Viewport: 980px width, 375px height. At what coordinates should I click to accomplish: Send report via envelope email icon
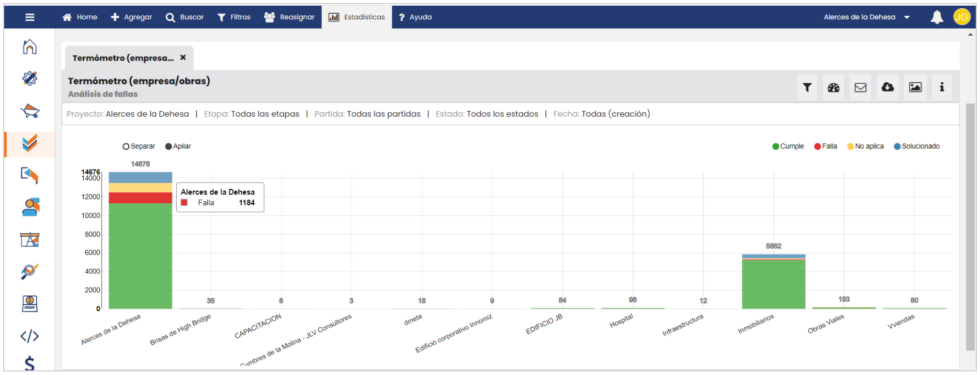point(861,87)
